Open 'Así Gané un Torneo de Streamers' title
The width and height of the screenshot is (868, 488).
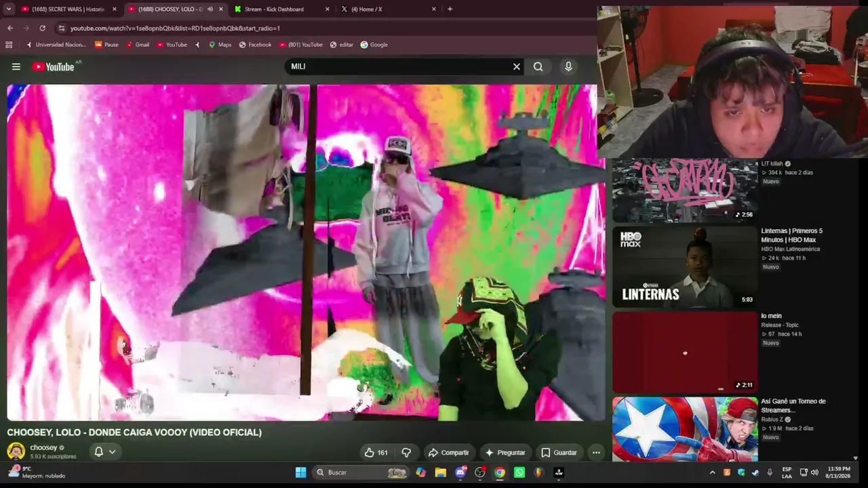(x=793, y=405)
